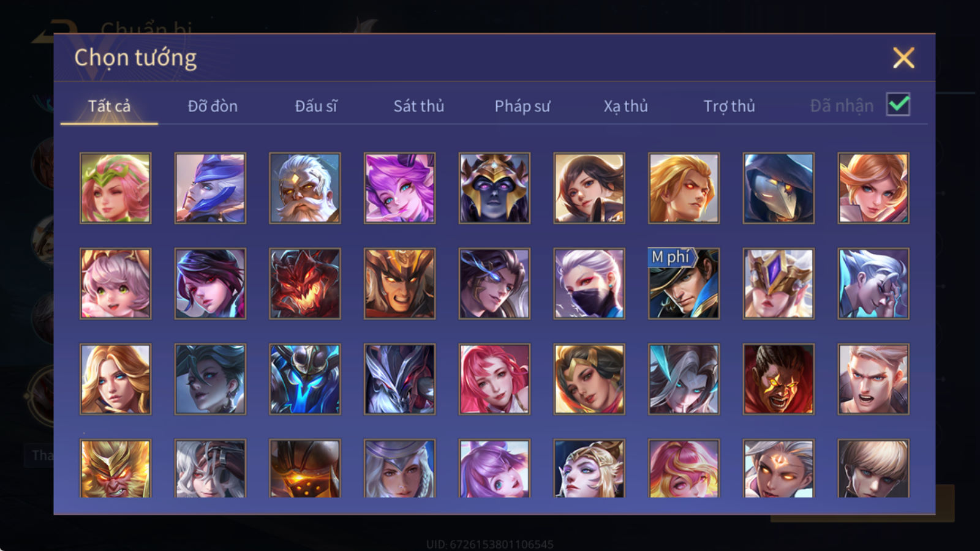Close the 'Chọn tướng' dialog
This screenshot has width=980, height=551.
pyautogui.click(x=903, y=58)
